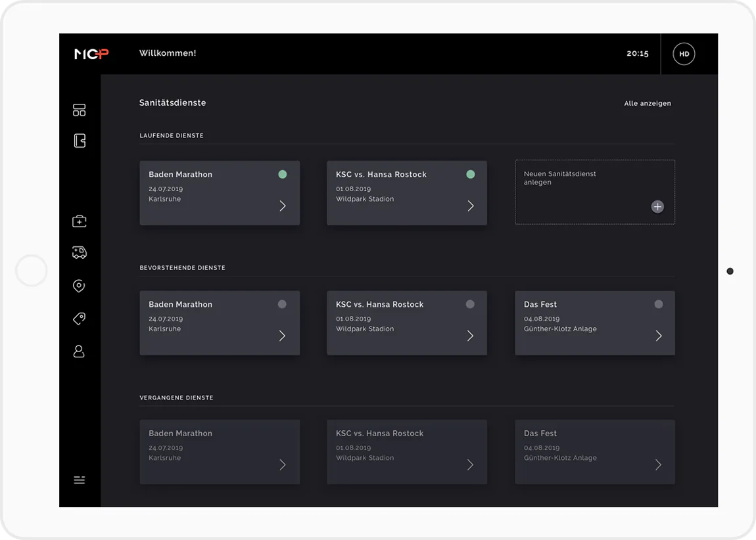Open running KSC vs. Hansa Rostock chevron arrow
This screenshot has width=756, height=540.
pos(471,206)
